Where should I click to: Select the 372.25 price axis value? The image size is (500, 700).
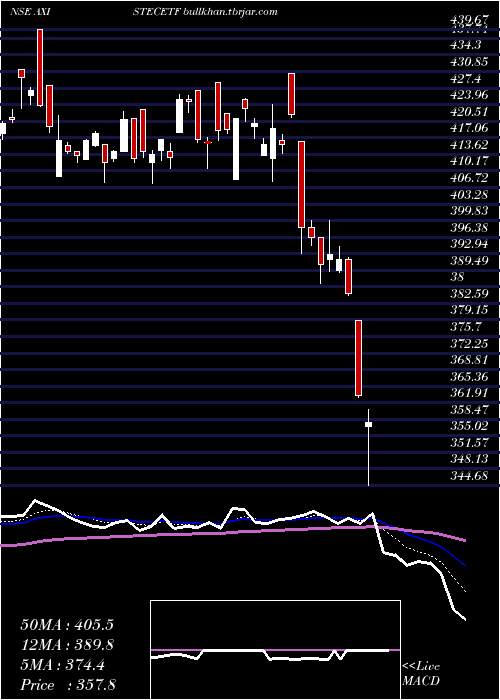[x=467, y=343]
